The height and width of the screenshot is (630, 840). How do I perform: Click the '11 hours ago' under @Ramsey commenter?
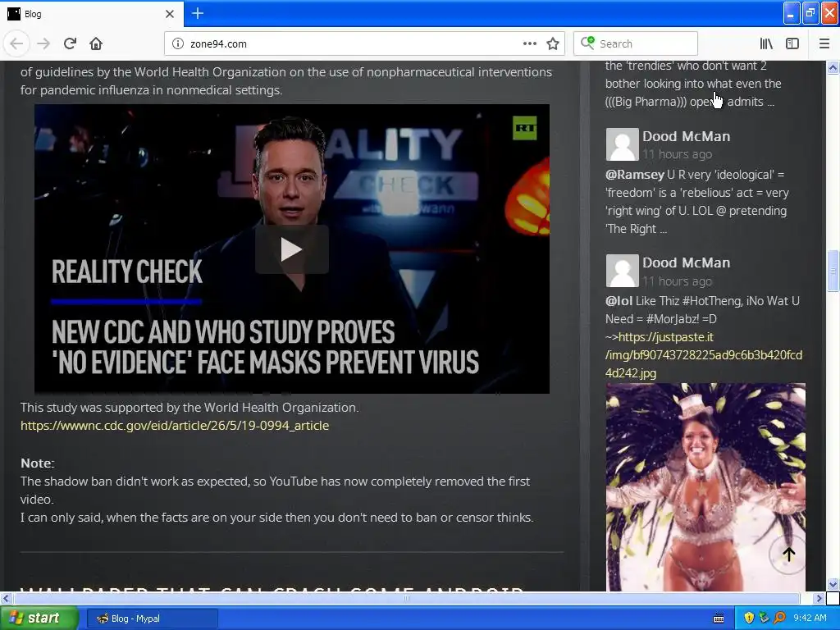click(x=677, y=154)
